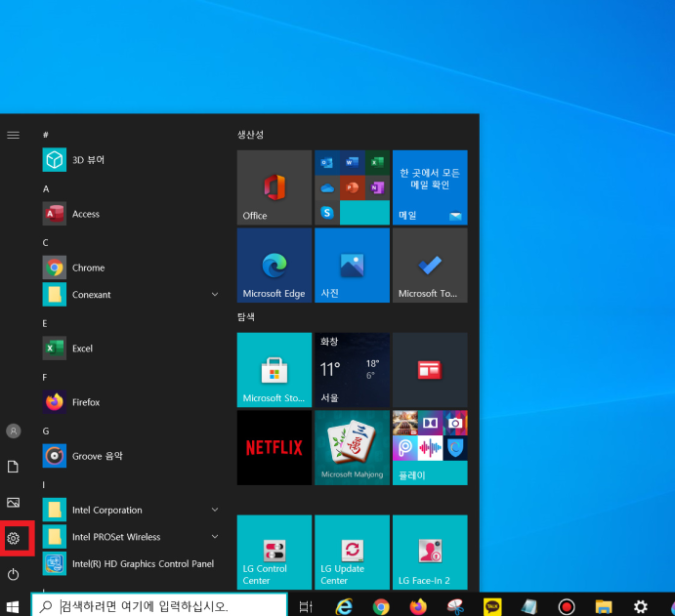The image size is (675, 616).
Task: Open Task View on the taskbar
Action: [x=306, y=606]
